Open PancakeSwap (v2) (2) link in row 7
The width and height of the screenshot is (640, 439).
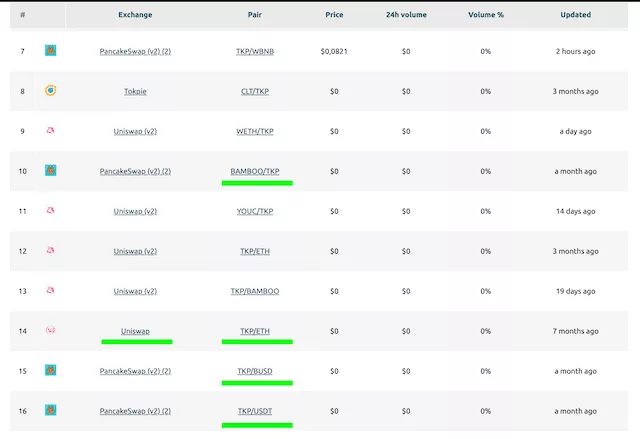click(135, 51)
